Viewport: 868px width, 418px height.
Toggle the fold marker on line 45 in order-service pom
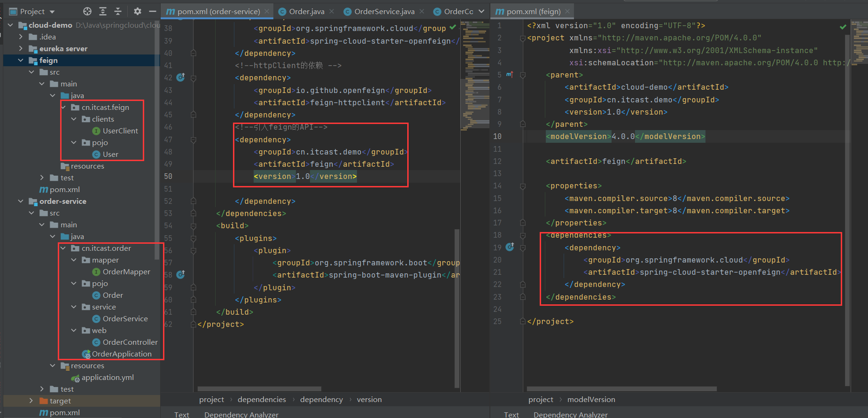[x=194, y=115]
